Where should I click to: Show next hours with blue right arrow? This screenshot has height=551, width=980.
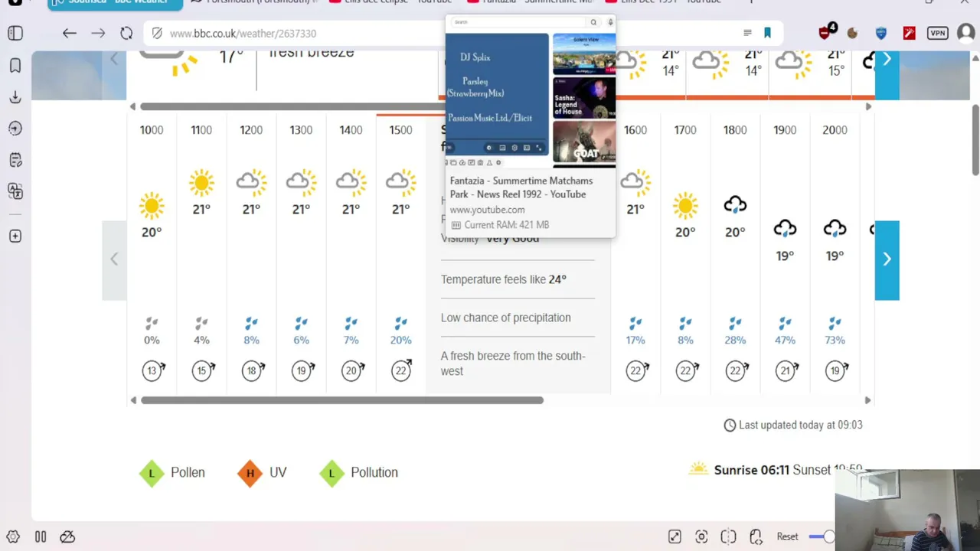(887, 260)
